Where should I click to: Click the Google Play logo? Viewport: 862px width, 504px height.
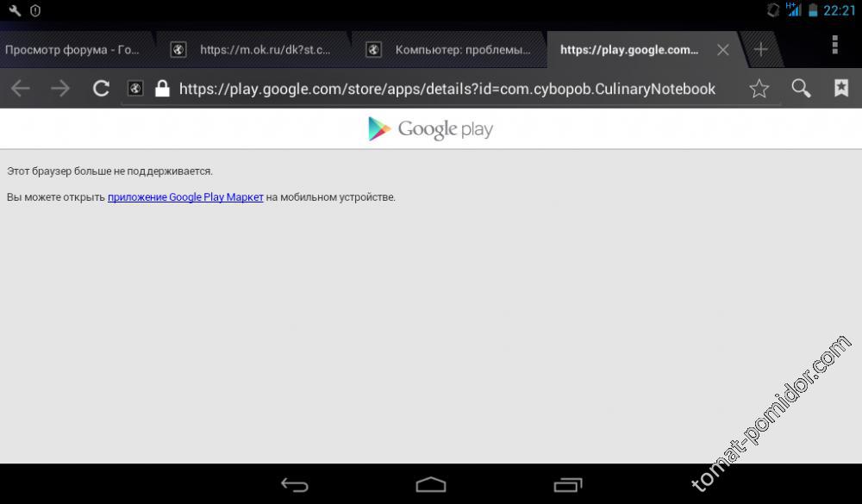coord(430,129)
